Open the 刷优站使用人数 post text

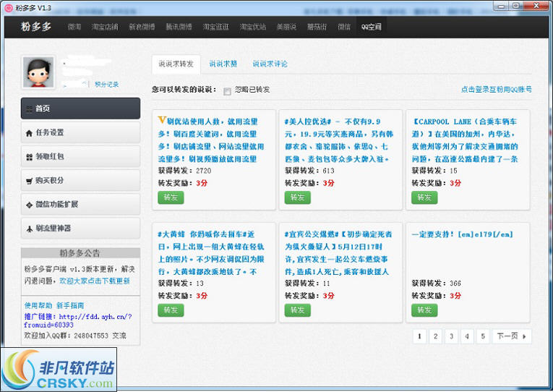coord(211,140)
